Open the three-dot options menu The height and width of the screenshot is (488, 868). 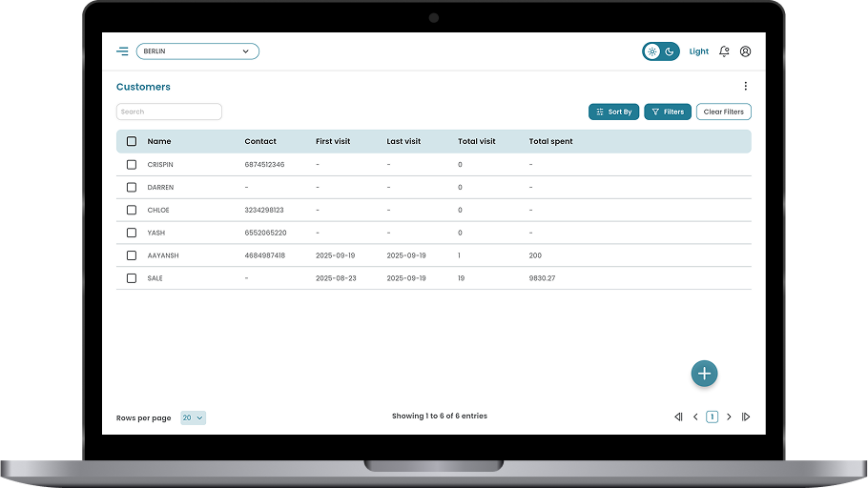(x=745, y=87)
